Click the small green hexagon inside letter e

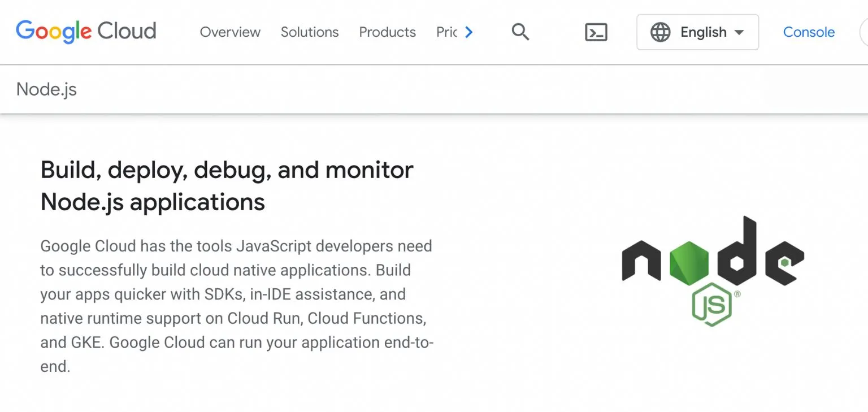(784, 262)
